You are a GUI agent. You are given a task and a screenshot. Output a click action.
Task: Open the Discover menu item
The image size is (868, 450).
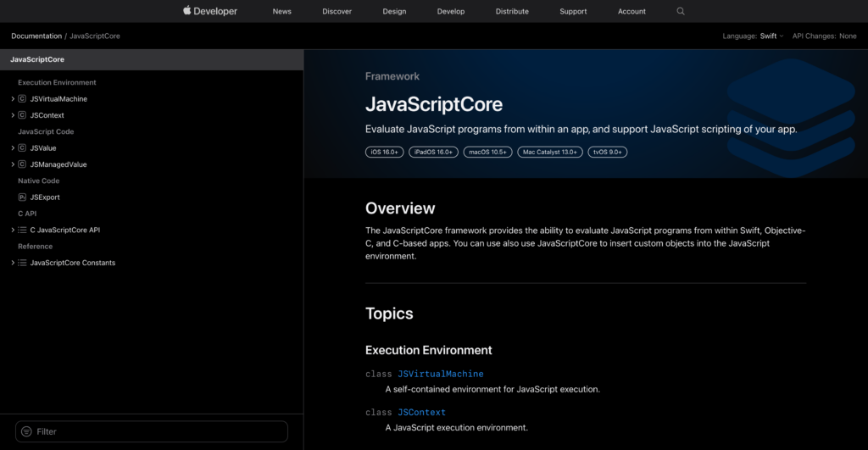coord(337,12)
